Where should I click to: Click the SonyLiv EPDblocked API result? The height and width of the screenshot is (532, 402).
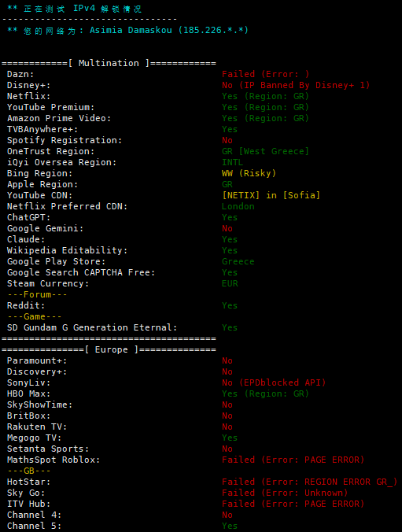[274, 382]
